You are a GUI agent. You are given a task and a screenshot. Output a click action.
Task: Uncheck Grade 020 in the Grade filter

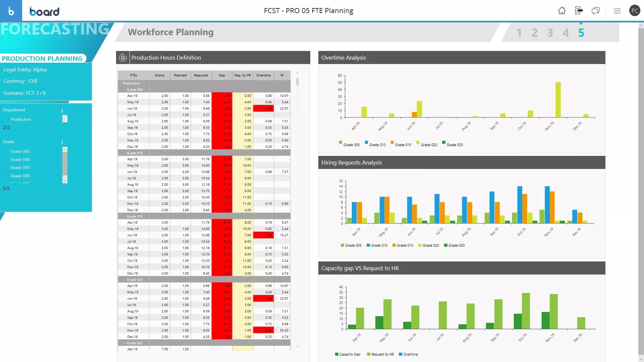pos(5,176)
